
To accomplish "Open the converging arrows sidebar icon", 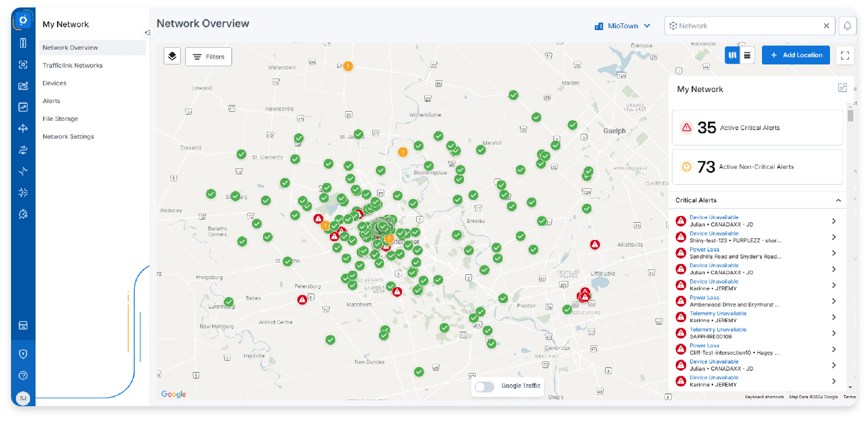I will click(x=23, y=192).
